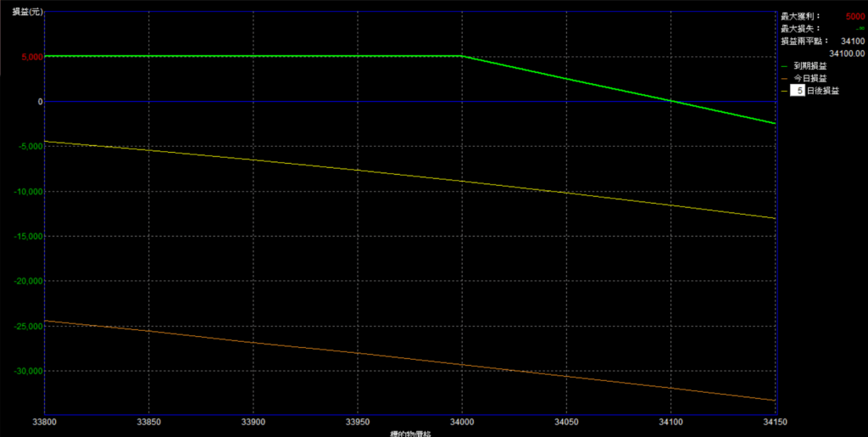This screenshot has width=868, height=437.
Task: Click the yellow 日後損益 legend line marker
Action: pyautogui.click(x=784, y=91)
